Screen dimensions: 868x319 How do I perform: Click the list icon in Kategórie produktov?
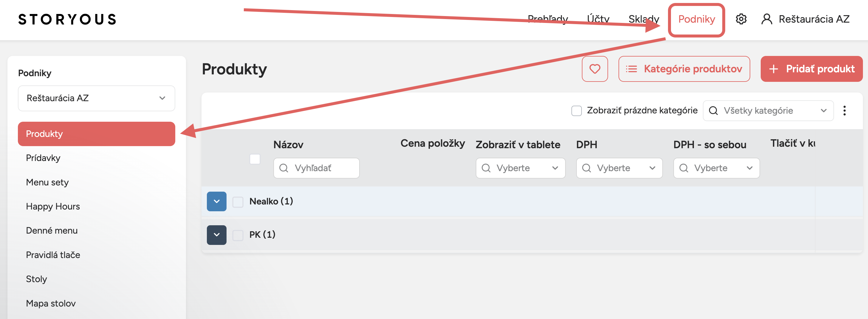631,69
